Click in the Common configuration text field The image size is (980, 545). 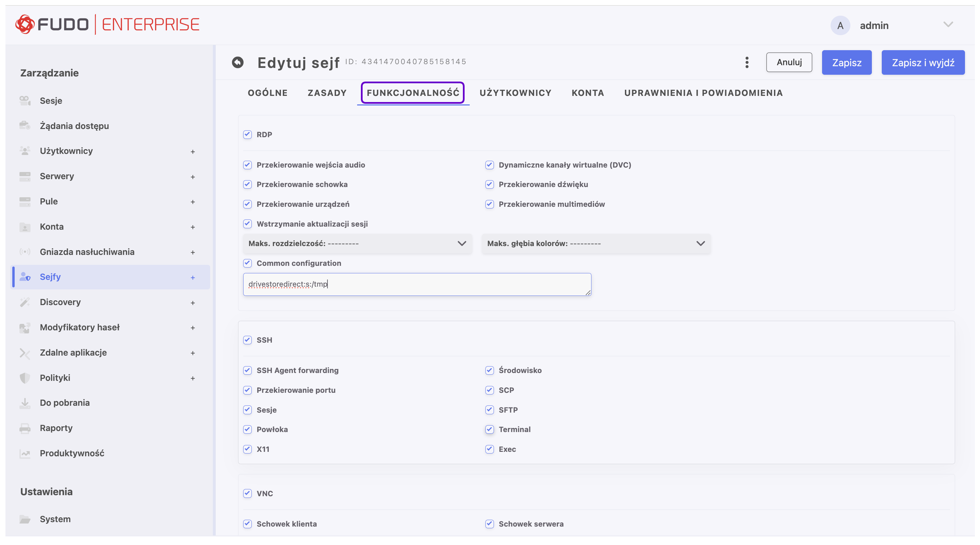[417, 284]
